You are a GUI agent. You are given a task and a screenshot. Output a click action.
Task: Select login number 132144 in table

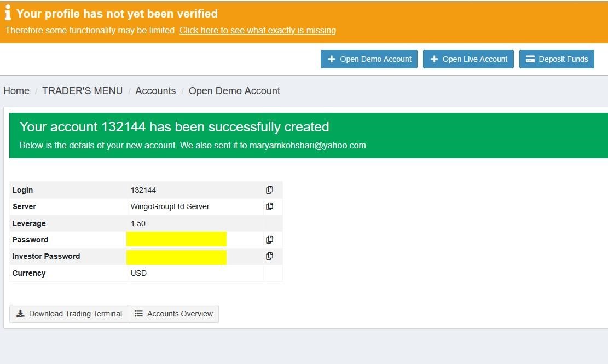(x=143, y=190)
